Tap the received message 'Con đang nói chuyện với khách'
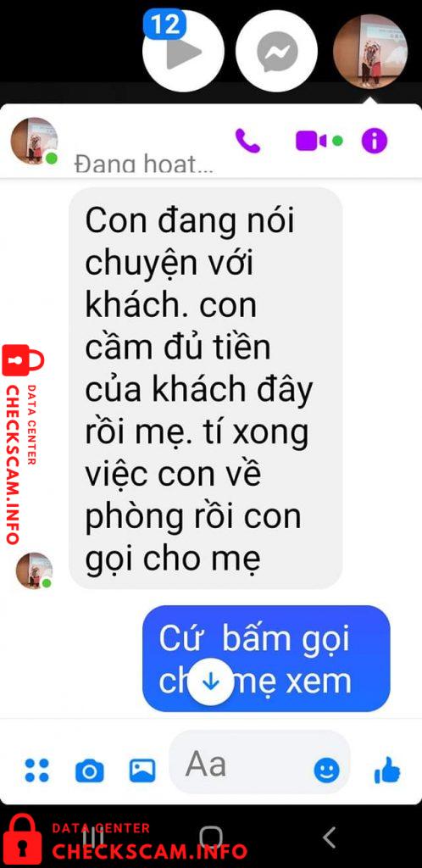This screenshot has height=868, width=422. click(205, 388)
